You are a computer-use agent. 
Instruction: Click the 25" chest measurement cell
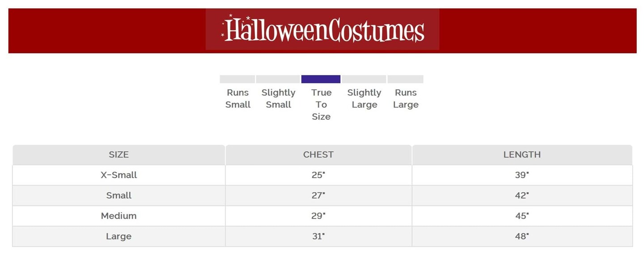tap(318, 175)
